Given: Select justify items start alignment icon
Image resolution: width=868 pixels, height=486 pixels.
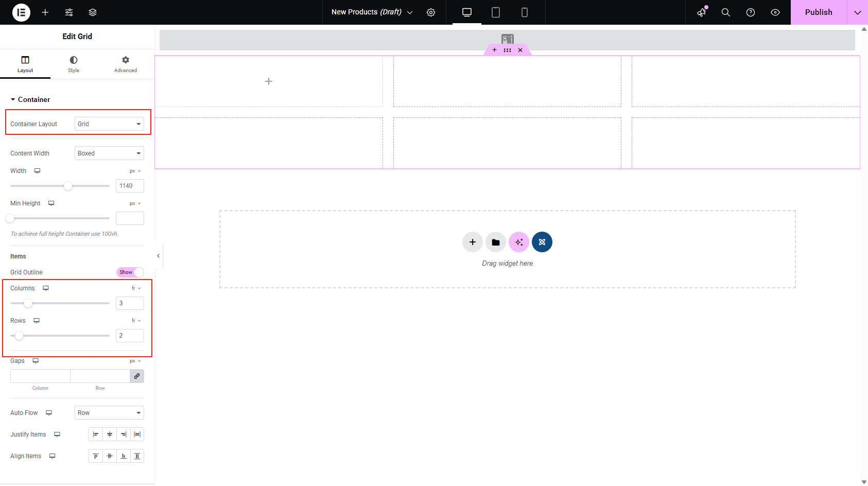Looking at the screenshot, I should (96, 434).
